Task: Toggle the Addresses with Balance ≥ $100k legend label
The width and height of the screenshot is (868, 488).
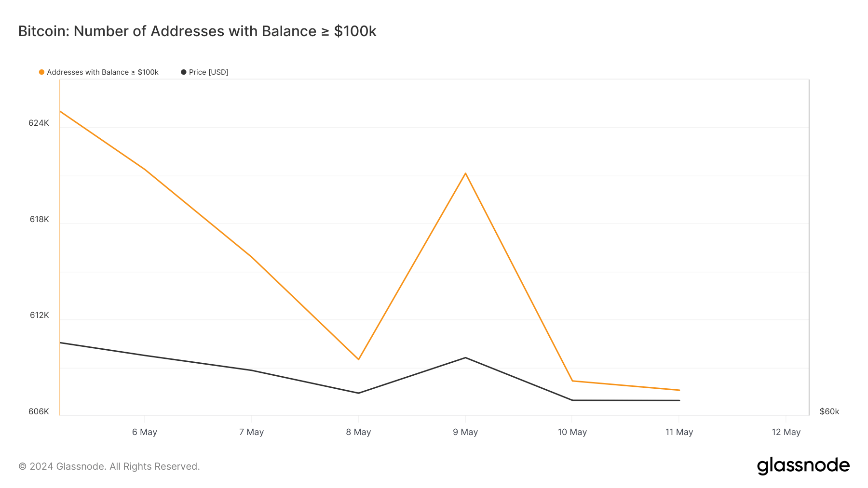Action: click(x=102, y=72)
